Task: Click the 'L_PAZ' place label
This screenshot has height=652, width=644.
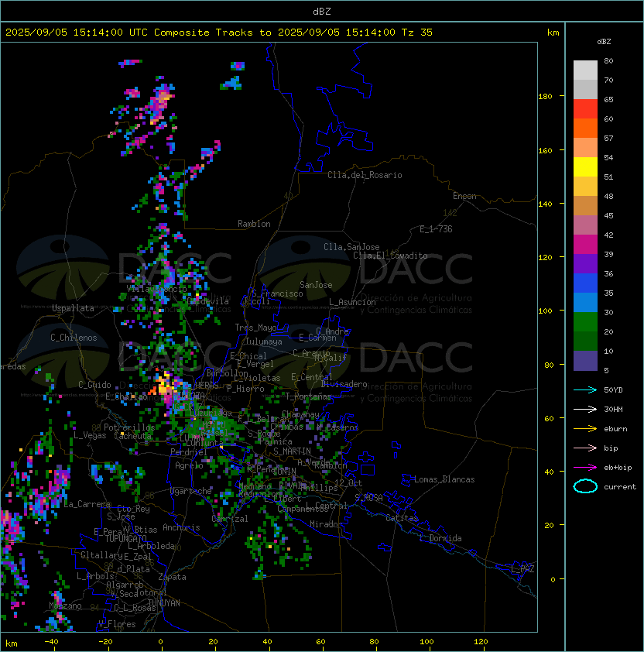Action: pyautogui.click(x=522, y=569)
